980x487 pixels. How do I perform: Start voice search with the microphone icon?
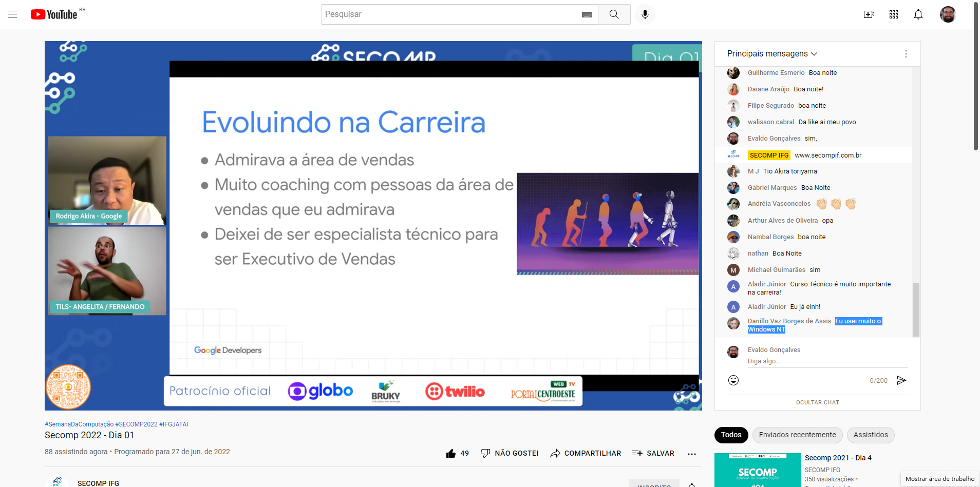[645, 14]
